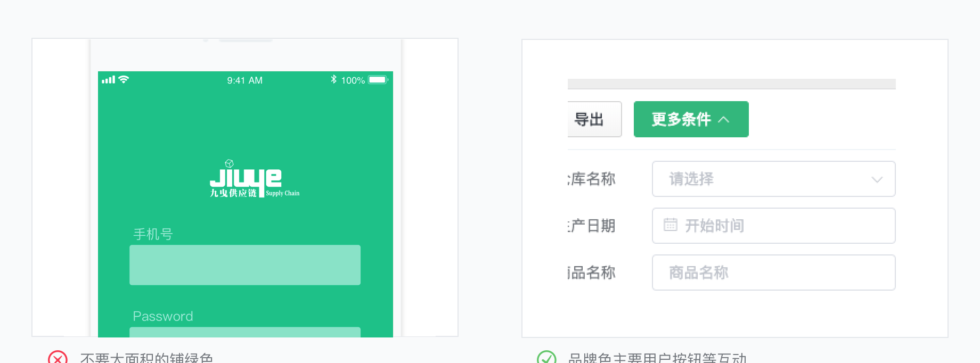
Task: Open the 请选择 warehouse dropdown
Action: (x=773, y=179)
